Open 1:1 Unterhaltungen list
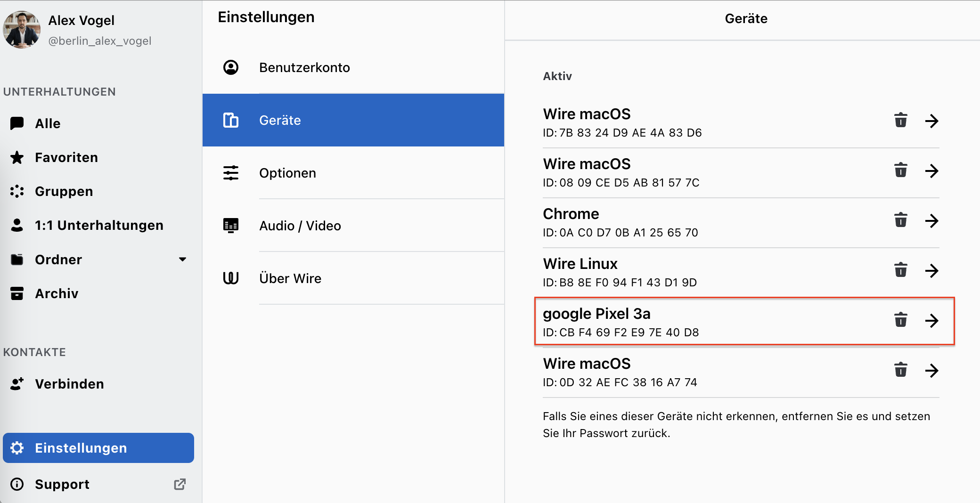 point(98,225)
